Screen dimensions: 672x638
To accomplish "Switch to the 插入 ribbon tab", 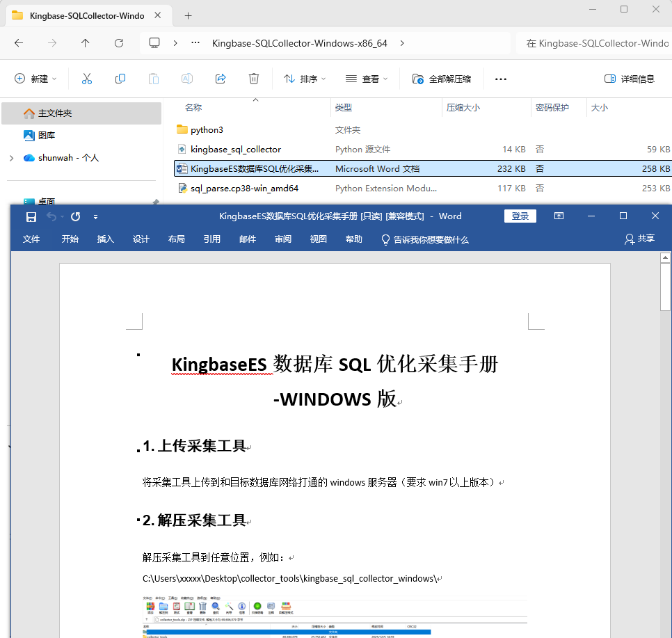I will pyautogui.click(x=106, y=239).
